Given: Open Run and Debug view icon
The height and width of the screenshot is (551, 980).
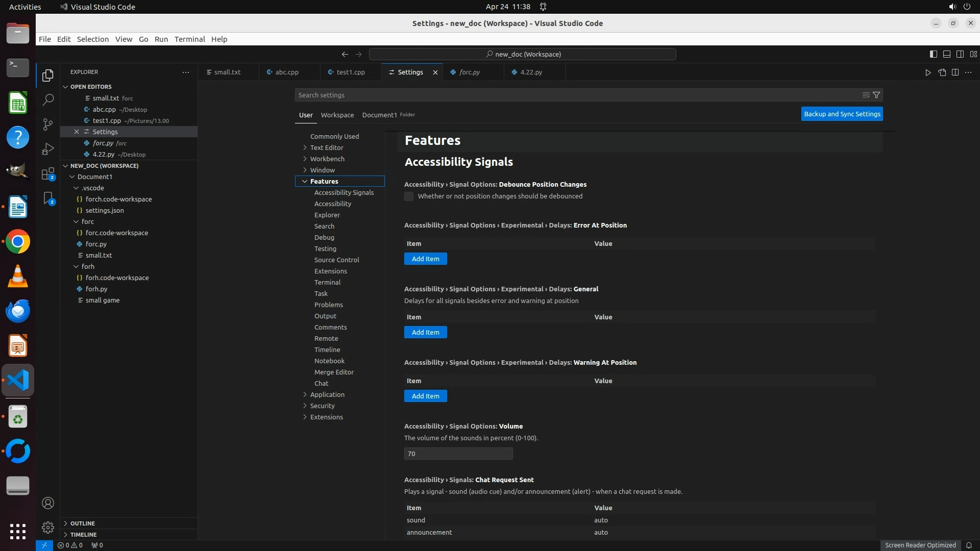Looking at the screenshot, I should 48,148.
